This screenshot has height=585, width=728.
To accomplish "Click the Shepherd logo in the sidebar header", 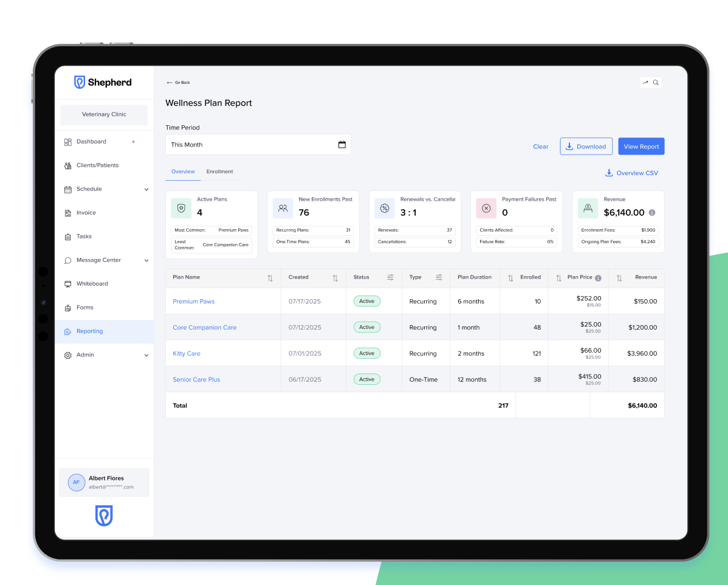I will (x=103, y=82).
